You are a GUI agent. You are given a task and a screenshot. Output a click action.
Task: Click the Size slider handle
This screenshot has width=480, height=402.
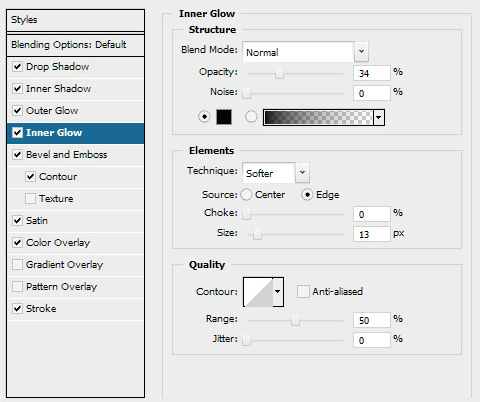tap(257, 234)
